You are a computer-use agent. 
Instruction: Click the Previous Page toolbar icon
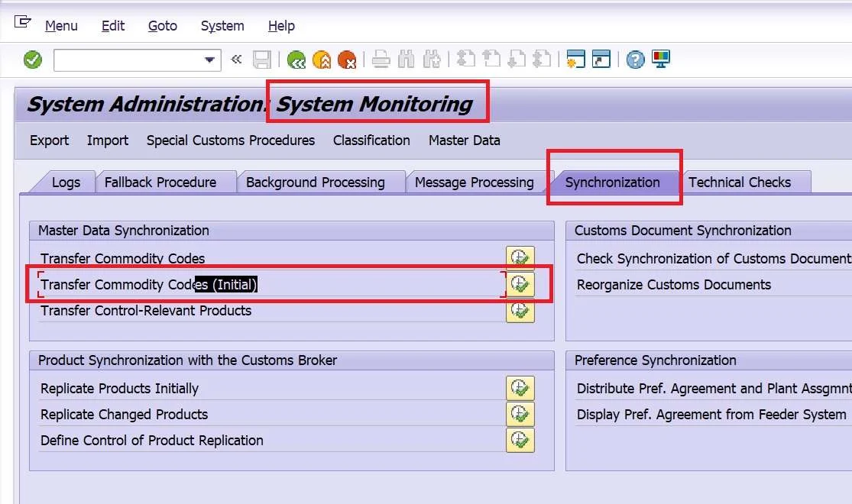[x=491, y=59]
